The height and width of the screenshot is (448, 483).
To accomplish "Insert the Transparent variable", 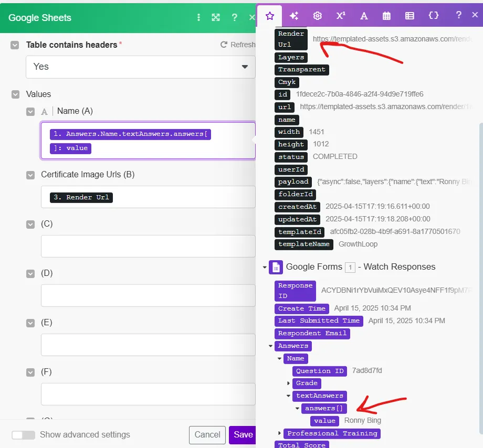I will point(301,70).
